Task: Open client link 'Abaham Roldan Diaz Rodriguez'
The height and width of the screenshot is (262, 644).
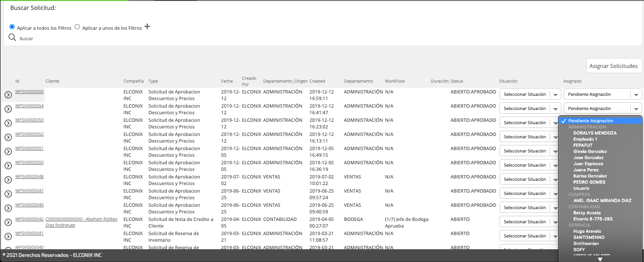Action: pos(81,222)
